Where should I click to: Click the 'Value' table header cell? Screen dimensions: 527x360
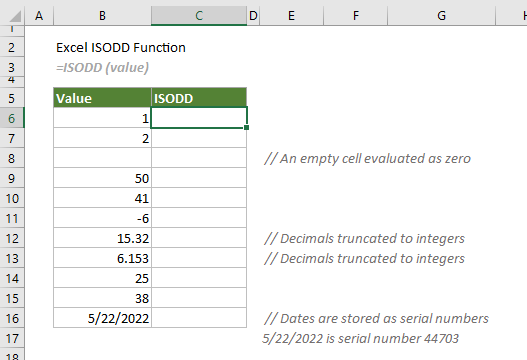pyautogui.click(x=103, y=98)
